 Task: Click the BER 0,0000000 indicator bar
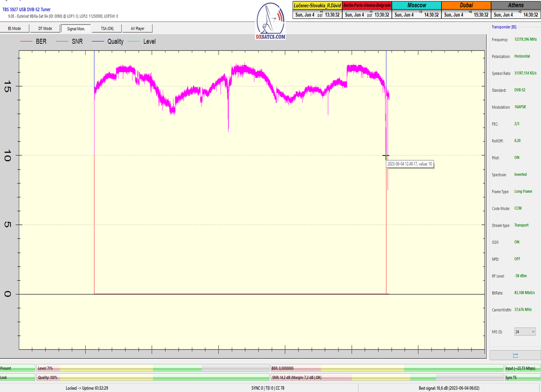coord(386,369)
